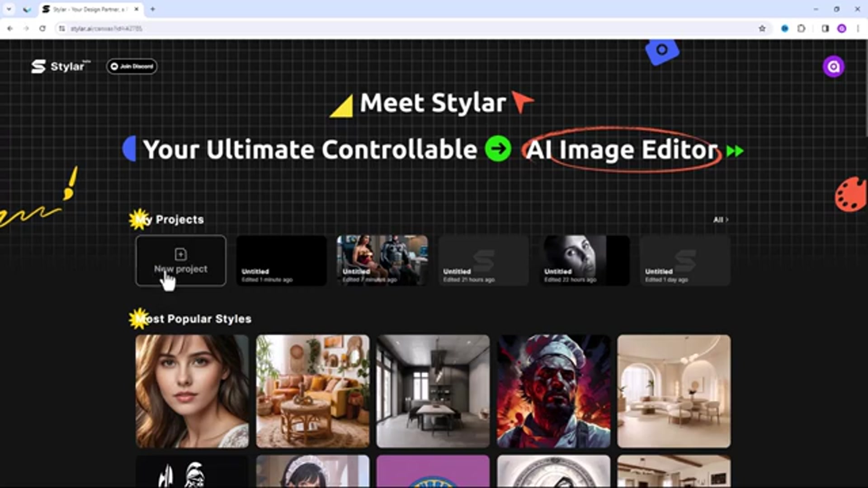Open the browser extensions puzzle icon
Image resolution: width=868 pixels, height=488 pixels.
[x=801, y=28]
